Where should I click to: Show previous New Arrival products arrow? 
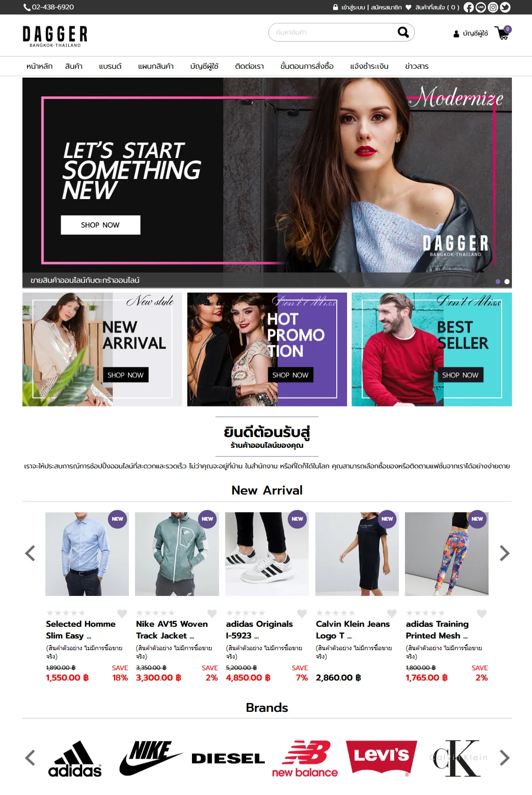[30, 553]
